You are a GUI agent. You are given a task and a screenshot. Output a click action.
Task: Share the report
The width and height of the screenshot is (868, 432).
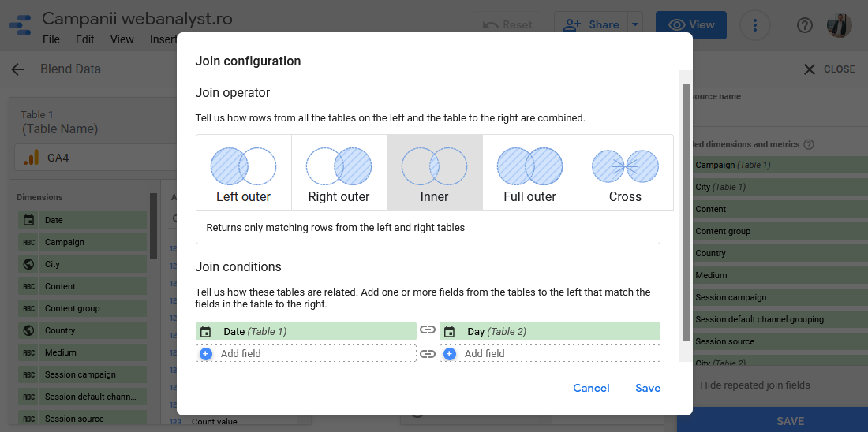click(591, 25)
